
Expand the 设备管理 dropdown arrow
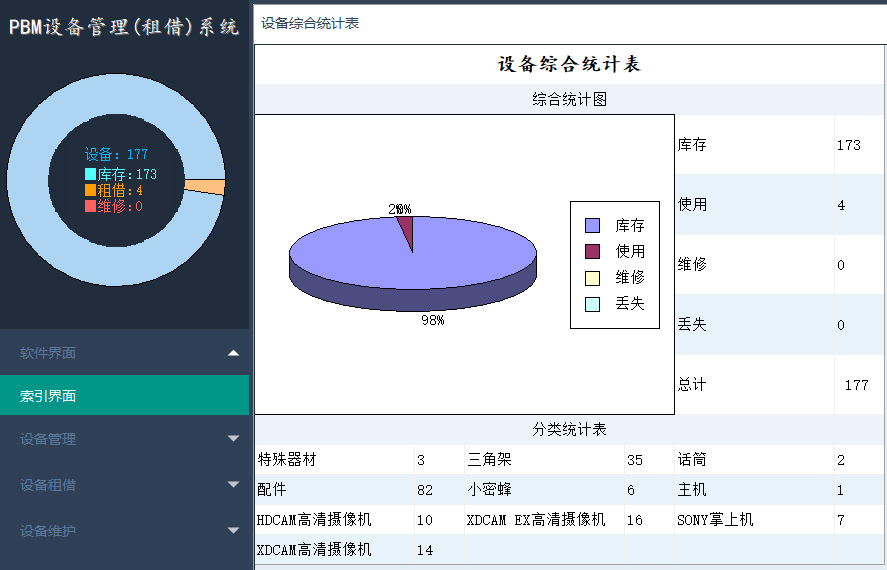coord(233,439)
